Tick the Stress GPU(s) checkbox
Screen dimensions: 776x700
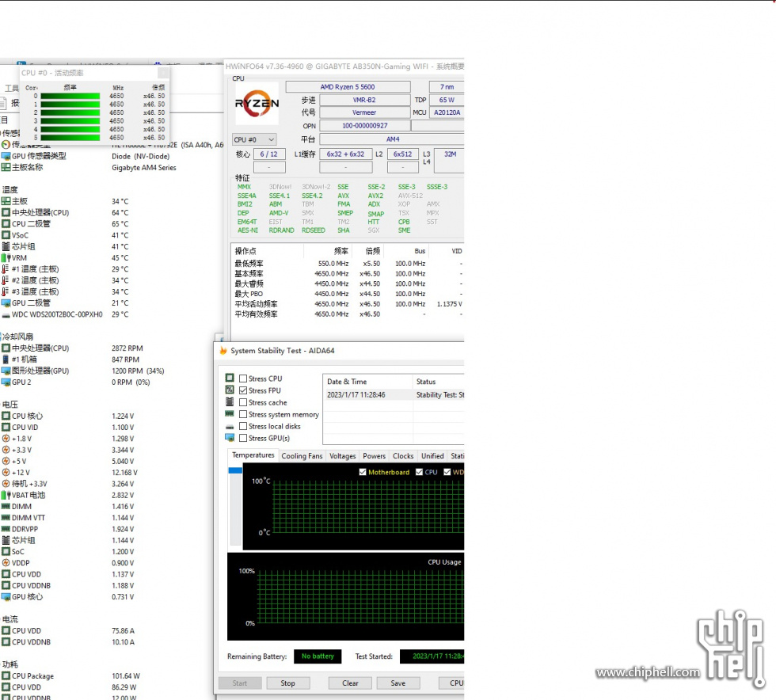pos(243,438)
